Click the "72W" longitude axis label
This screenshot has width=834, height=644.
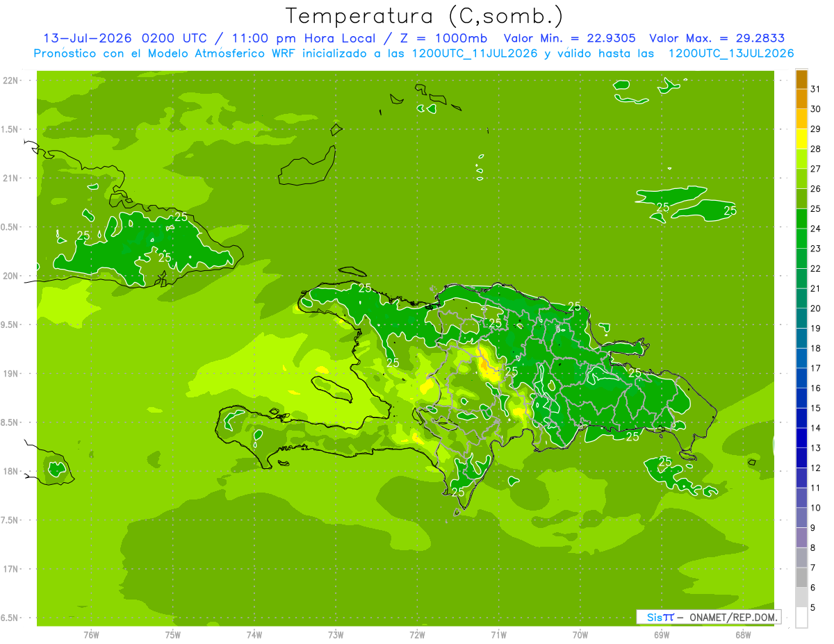point(418,635)
